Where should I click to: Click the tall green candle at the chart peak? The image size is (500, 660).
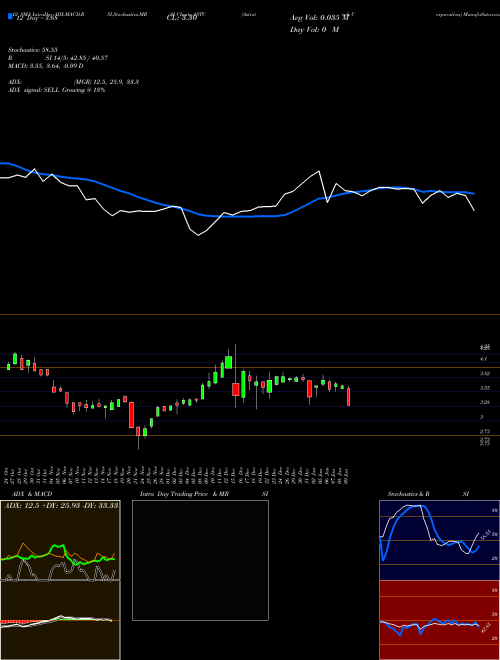(x=229, y=362)
